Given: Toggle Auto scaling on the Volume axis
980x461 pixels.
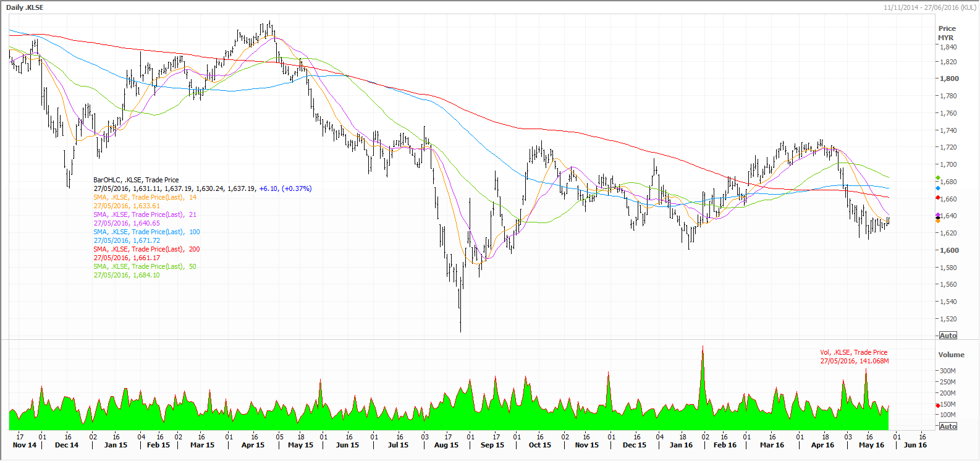Looking at the screenshot, I should (x=948, y=426).
